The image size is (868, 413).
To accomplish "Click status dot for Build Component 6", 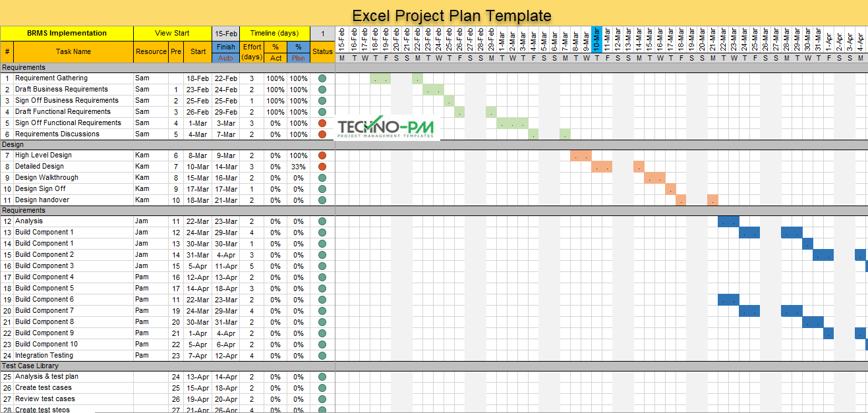I will 322,300.
